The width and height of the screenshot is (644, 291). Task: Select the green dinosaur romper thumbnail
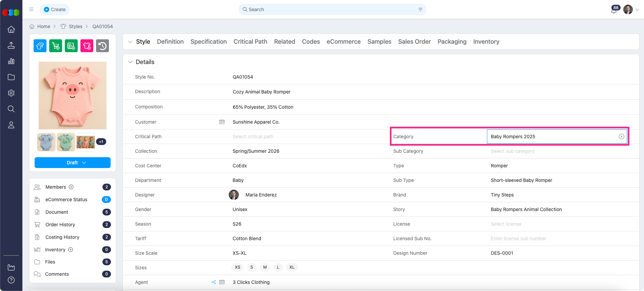point(66,142)
